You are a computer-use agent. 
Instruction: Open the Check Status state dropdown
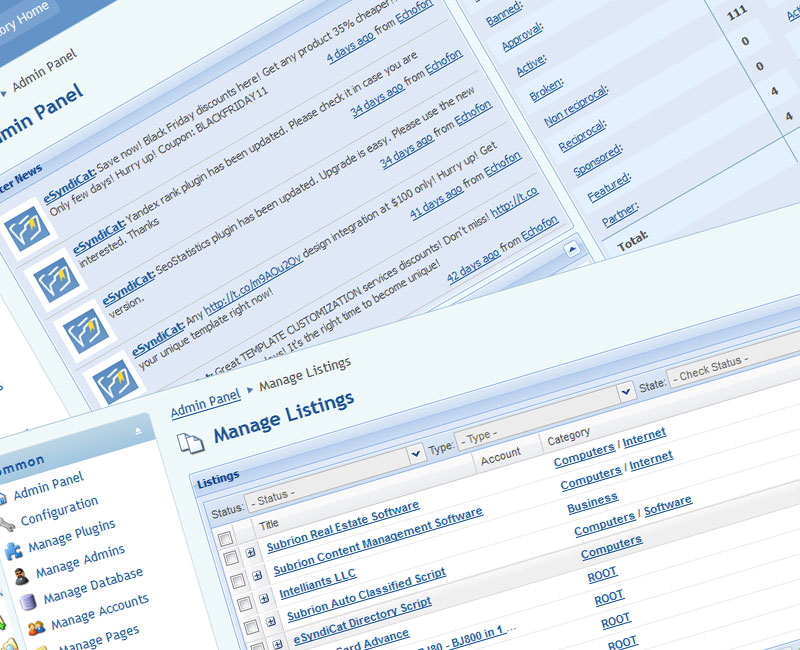[x=735, y=362]
